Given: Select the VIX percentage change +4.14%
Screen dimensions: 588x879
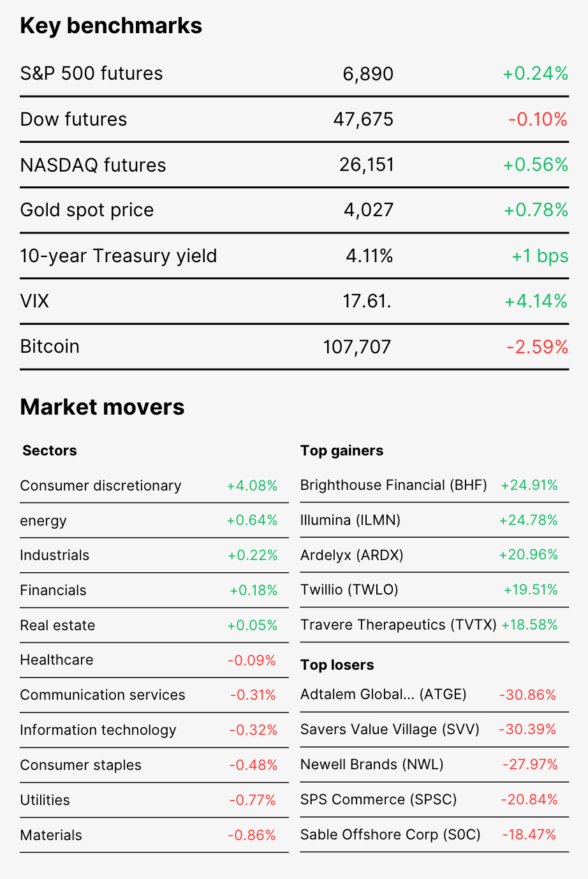Looking at the screenshot, I should click(x=536, y=301).
